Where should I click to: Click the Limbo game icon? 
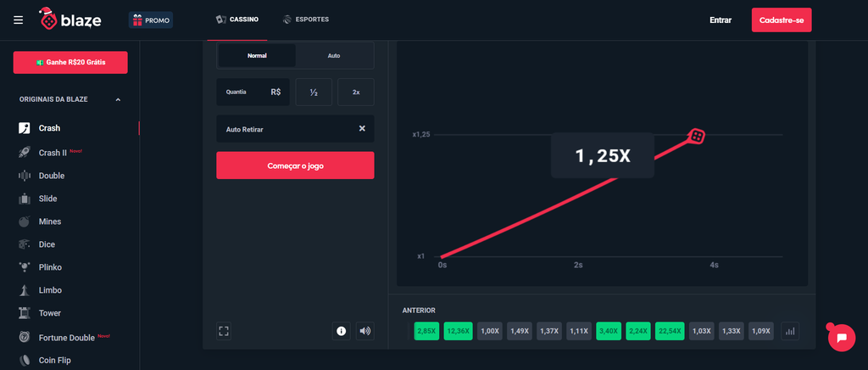(25, 290)
